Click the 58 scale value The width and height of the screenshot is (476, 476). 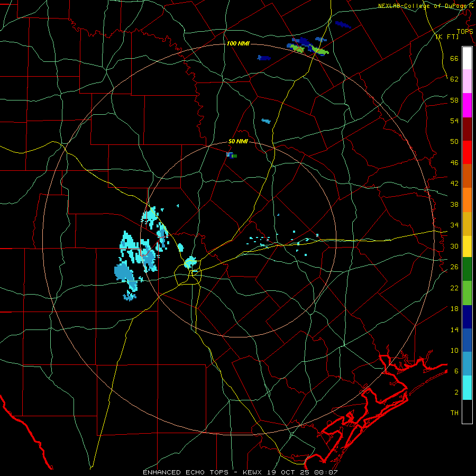pos(454,100)
